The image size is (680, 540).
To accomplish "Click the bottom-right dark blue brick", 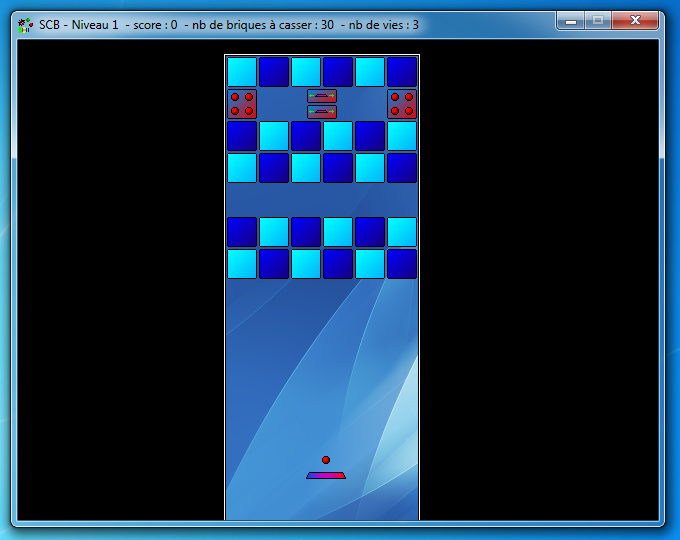I will coord(402,264).
